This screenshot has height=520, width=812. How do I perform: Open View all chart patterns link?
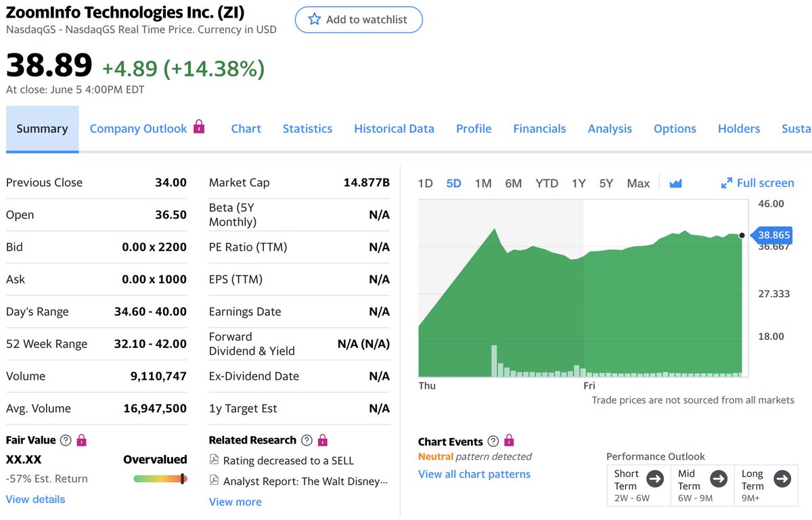click(474, 474)
